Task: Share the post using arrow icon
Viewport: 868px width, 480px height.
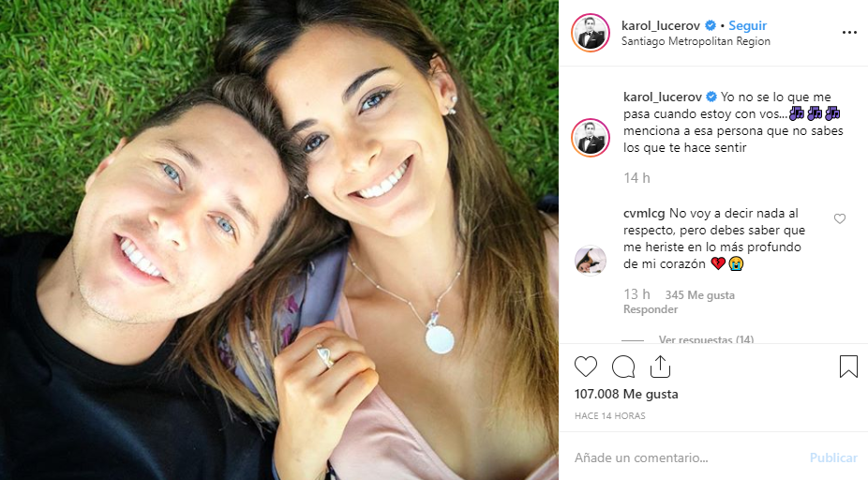Action: click(661, 367)
